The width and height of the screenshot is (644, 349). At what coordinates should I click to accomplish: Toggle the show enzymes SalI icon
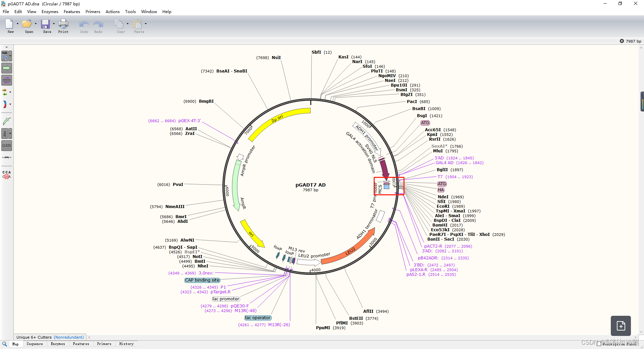[5, 56]
